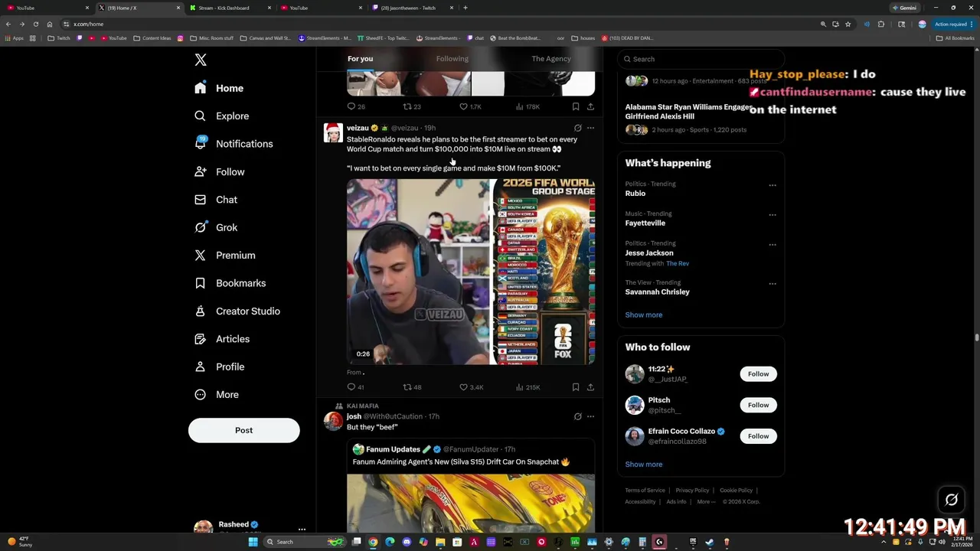Open Notifications from the sidebar
Image resolution: width=980 pixels, height=551 pixels.
[x=234, y=144]
